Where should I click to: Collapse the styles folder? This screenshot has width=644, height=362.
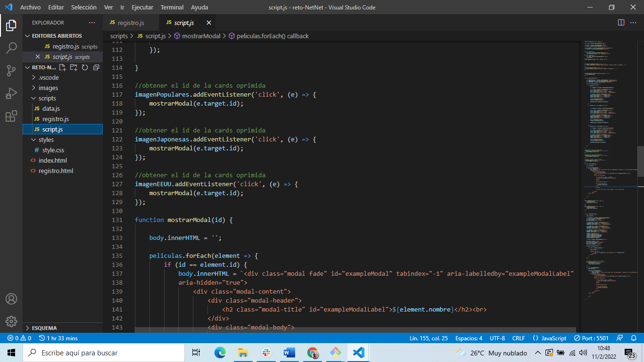[x=63, y=140]
